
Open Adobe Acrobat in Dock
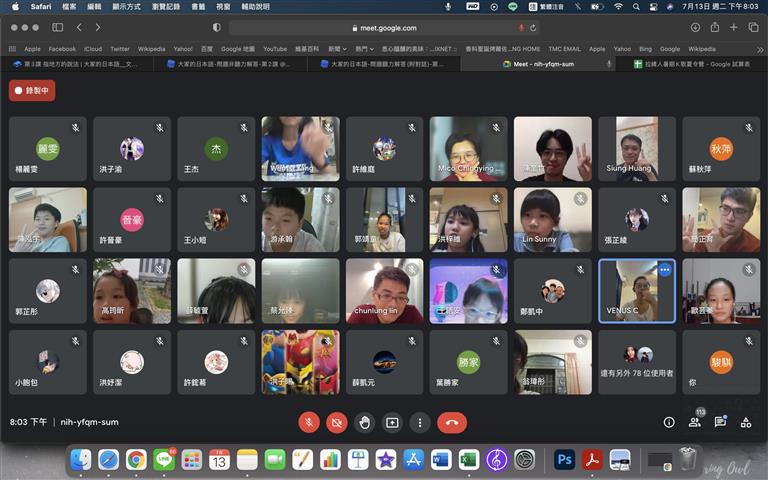592,460
